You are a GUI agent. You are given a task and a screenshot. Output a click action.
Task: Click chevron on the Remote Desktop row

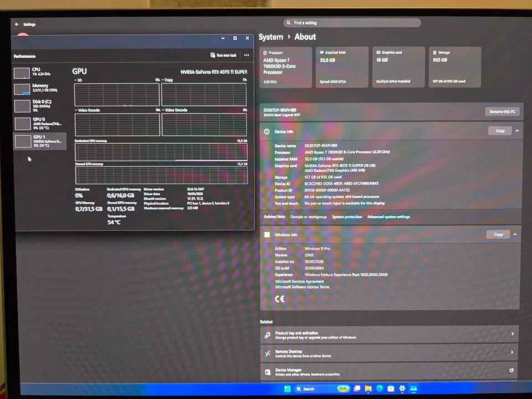tap(512, 352)
